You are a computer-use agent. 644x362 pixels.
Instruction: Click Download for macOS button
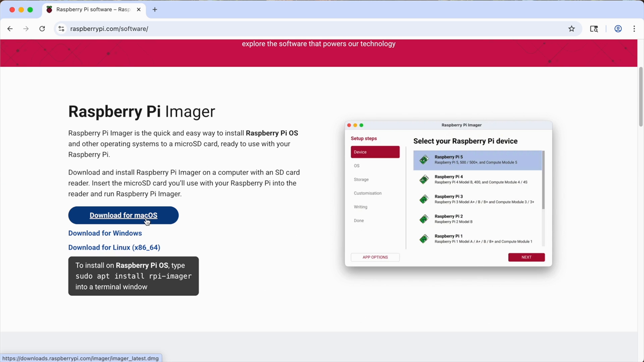click(x=123, y=215)
